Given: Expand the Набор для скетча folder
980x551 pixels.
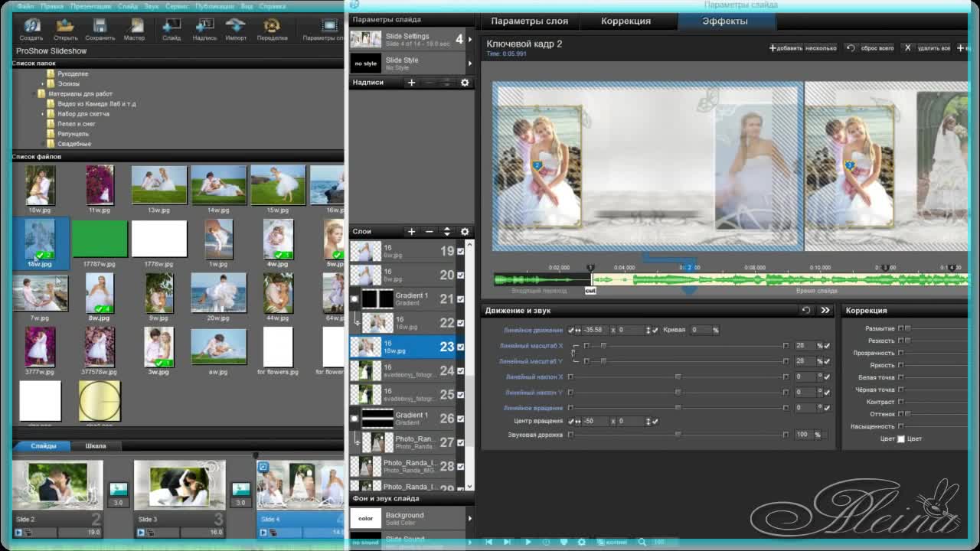Looking at the screenshot, I should 42,113.
